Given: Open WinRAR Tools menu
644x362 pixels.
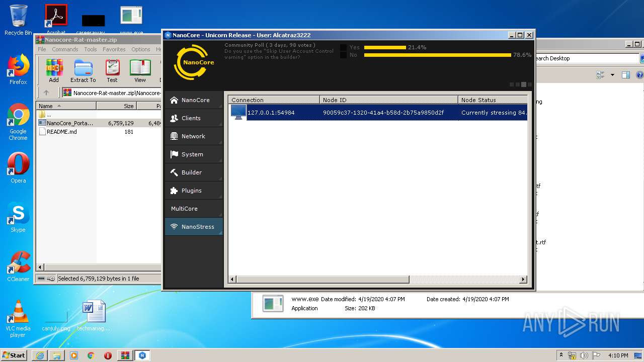Looking at the screenshot, I should 91,49.
